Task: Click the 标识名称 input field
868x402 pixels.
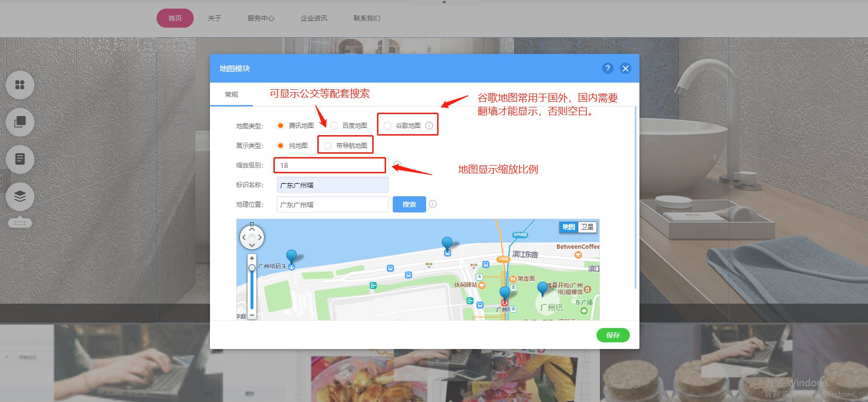Action: (333, 185)
